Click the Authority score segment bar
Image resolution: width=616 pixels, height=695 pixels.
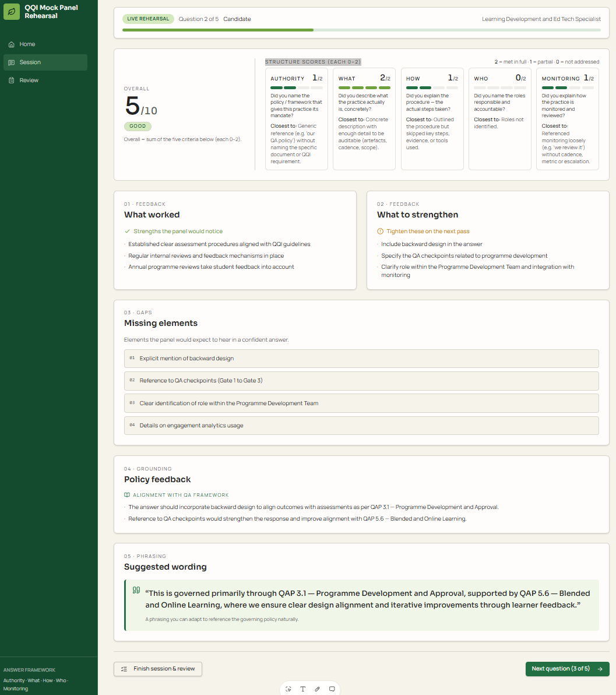pyautogui.click(x=297, y=88)
